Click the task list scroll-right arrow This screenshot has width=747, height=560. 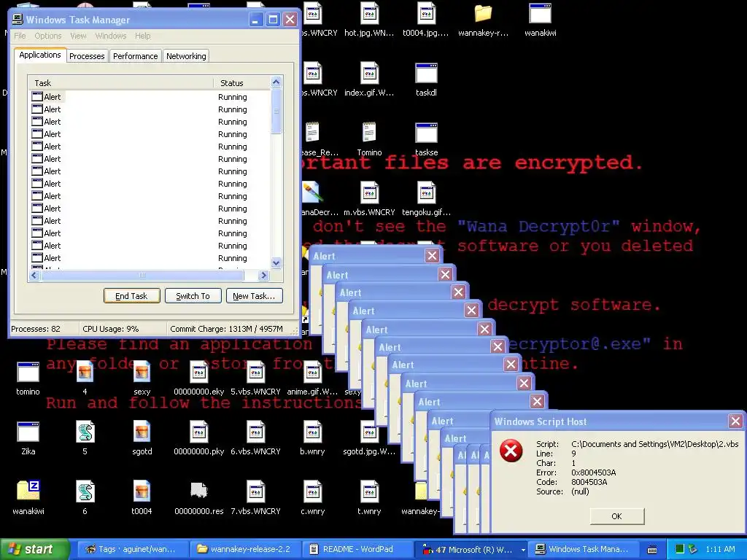point(263,275)
